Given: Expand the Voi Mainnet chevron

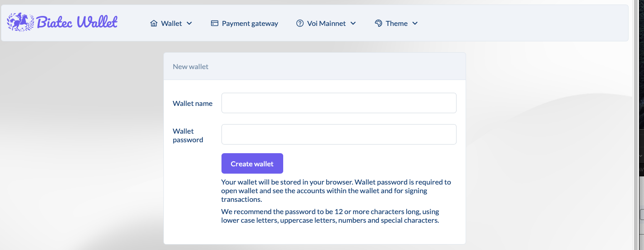Looking at the screenshot, I should click(x=353, y=23).
